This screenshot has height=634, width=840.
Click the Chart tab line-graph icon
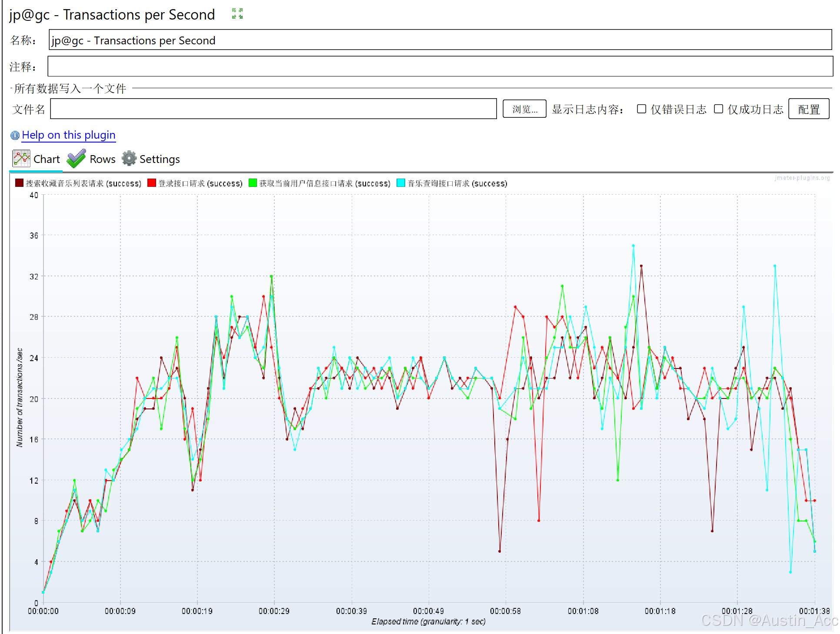pyautogui.click(x=21, y=159)
